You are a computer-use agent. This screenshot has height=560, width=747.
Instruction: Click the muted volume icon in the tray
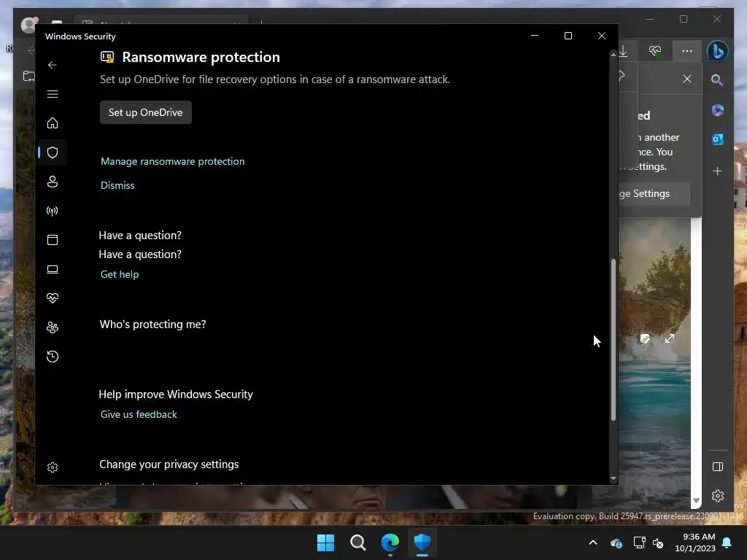tap(658, 542)
